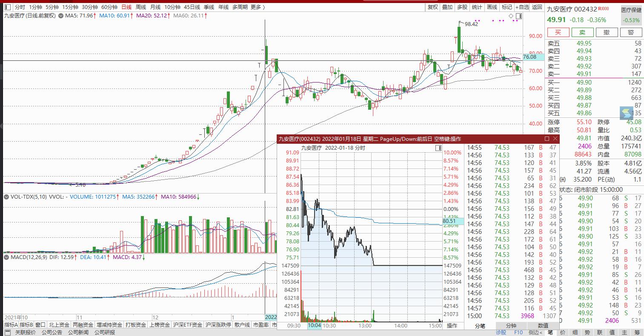The image size is (644, 336).
Task: Switch to 周线 weekly chart
Action: tap(141, 7)
